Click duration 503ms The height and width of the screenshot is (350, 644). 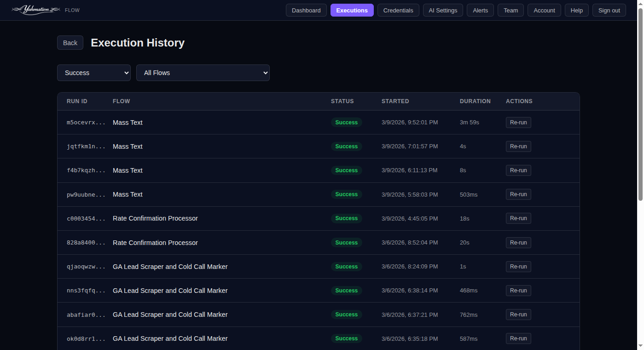[469, 195]
